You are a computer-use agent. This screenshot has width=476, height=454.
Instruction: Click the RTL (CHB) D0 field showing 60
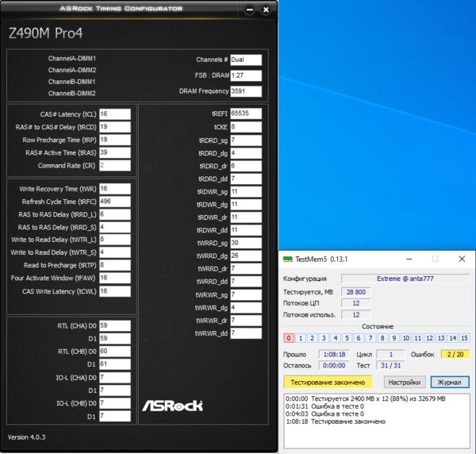click(115, 352)
